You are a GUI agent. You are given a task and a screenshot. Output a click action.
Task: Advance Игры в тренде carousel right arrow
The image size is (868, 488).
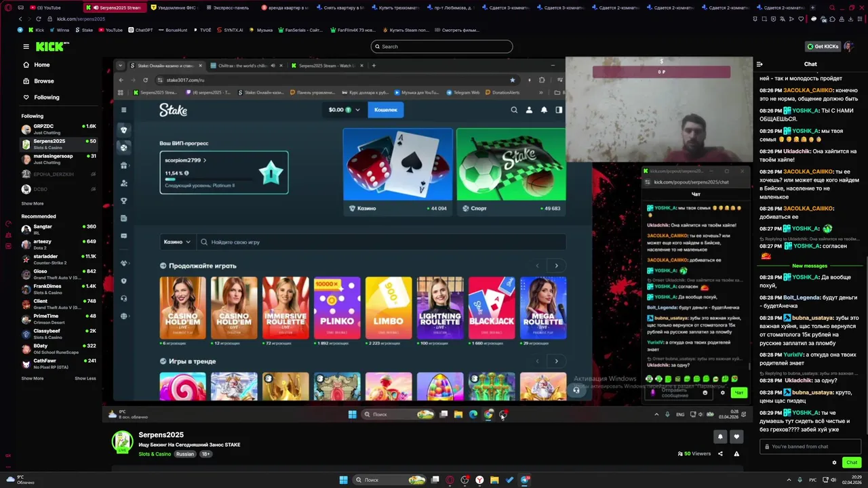coord(557,361)
